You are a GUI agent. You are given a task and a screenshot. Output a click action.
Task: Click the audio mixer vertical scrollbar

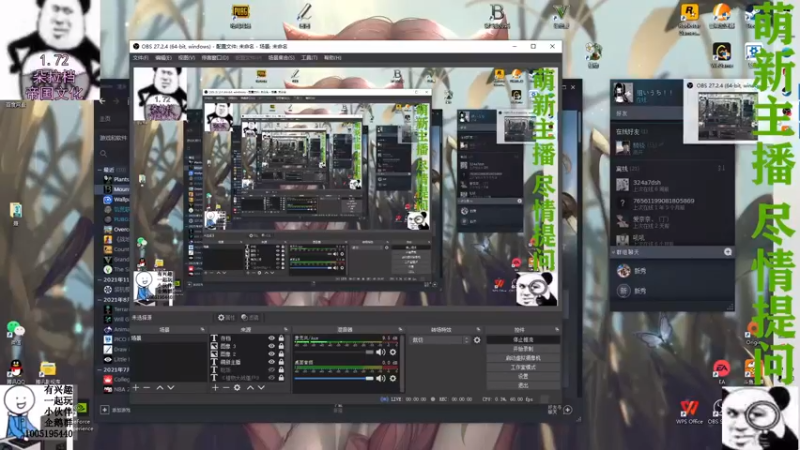[402, 362]
